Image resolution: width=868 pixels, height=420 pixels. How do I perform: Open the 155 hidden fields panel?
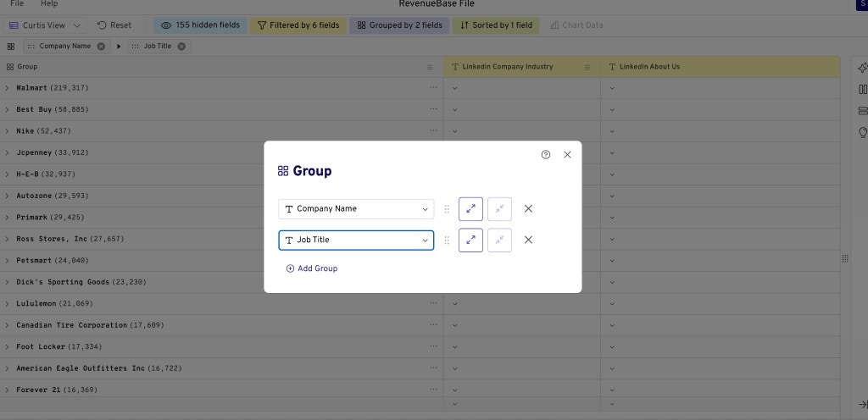[200, 25]
